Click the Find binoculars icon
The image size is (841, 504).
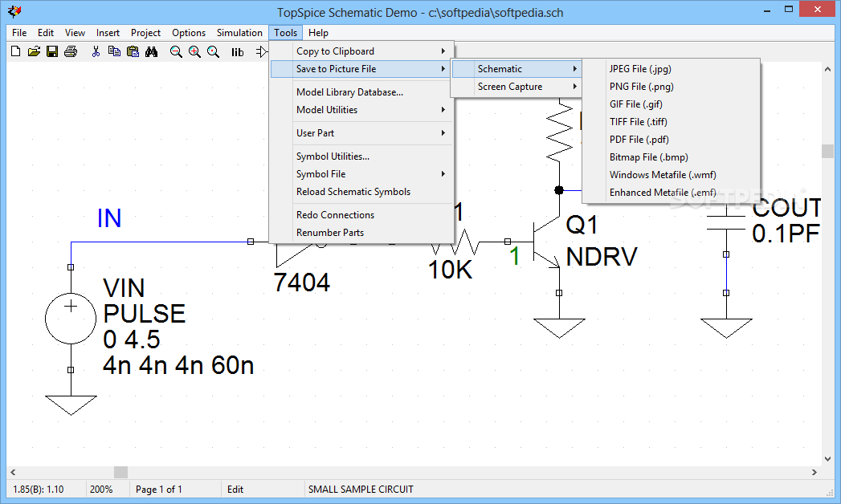151,51
